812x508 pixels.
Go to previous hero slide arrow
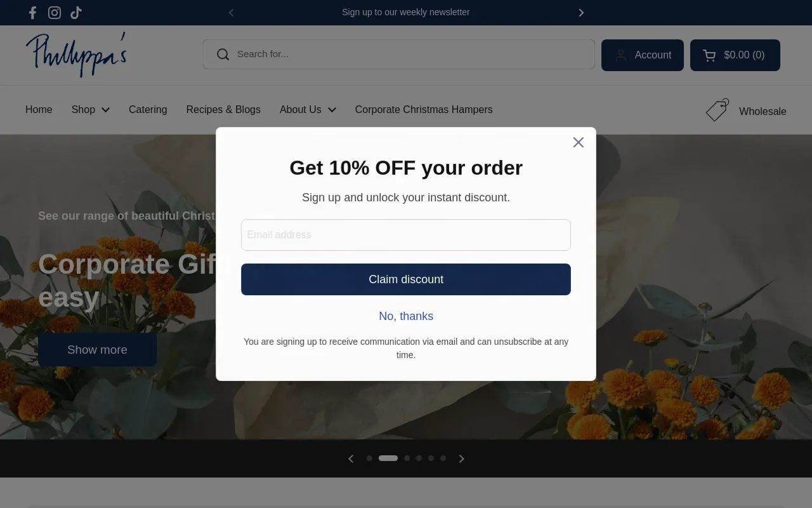point(351,458)
